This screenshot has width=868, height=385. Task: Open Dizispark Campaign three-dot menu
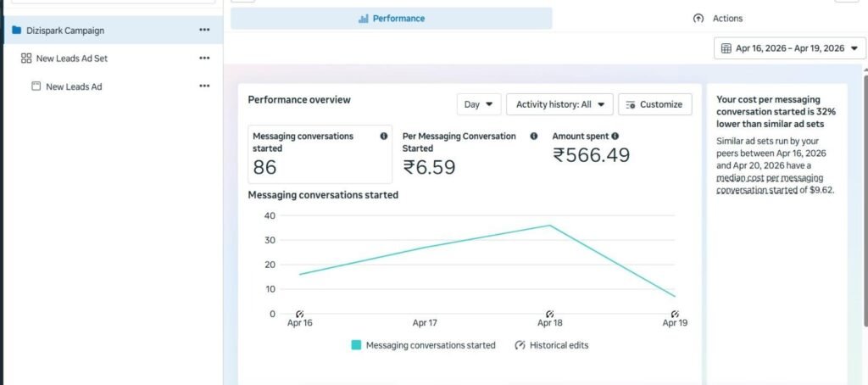point(204,30)
